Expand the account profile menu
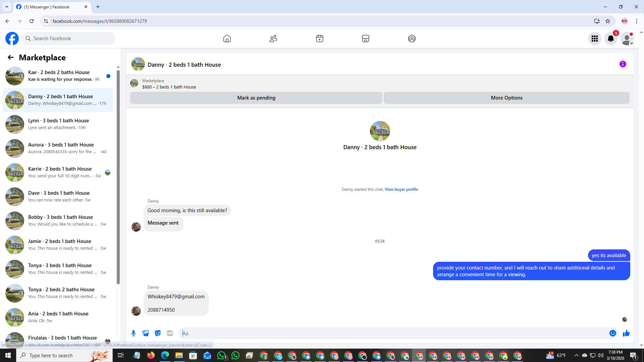The width and height of the screenshot is (644, 362). 627,39
